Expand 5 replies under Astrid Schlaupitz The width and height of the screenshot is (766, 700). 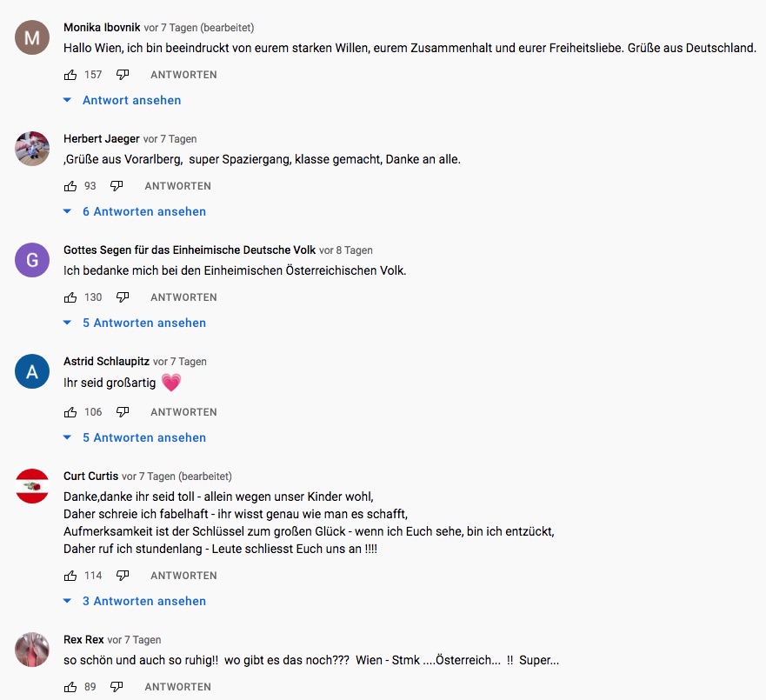coord(143,438)
